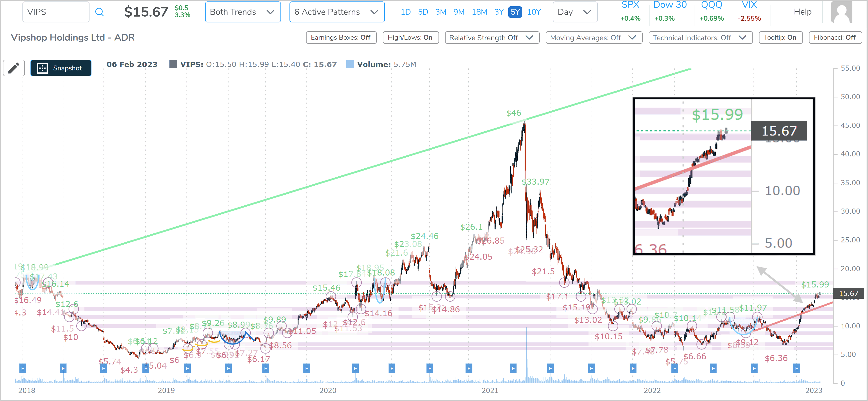Viewport: 868px width, 401px height.
Task: Open the Help link
Action: click(x=802, y=12)
